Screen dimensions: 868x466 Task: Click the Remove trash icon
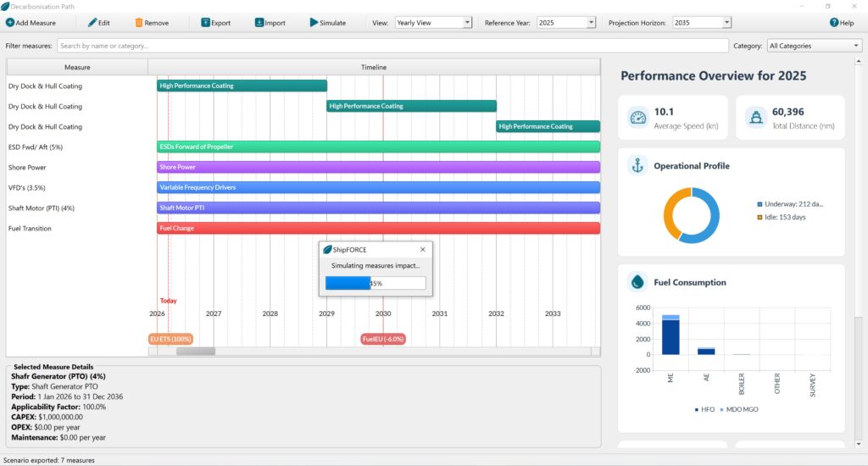[139, 23]
